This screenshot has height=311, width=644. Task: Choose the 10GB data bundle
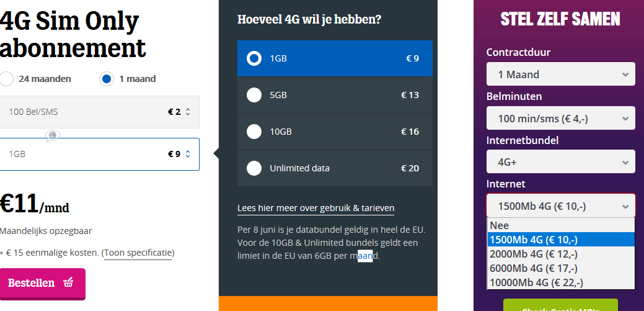point(335,132)
